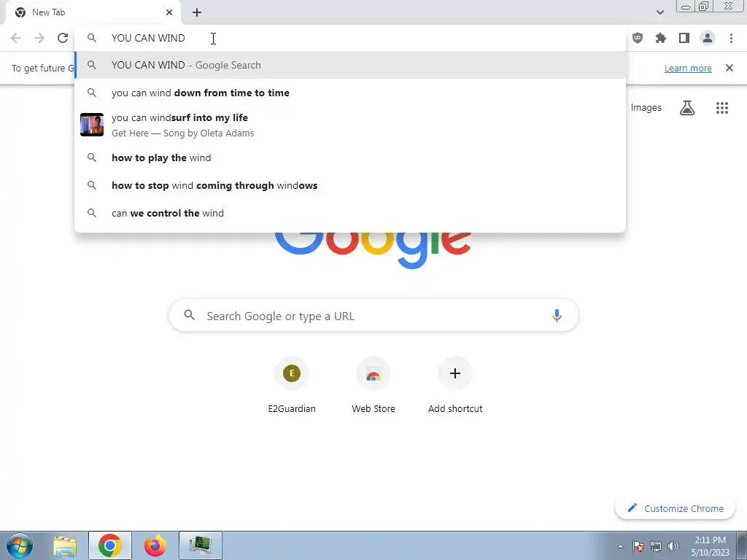747x560 pixels.
Task: Open the profile avatar menu
Action: 708,38
